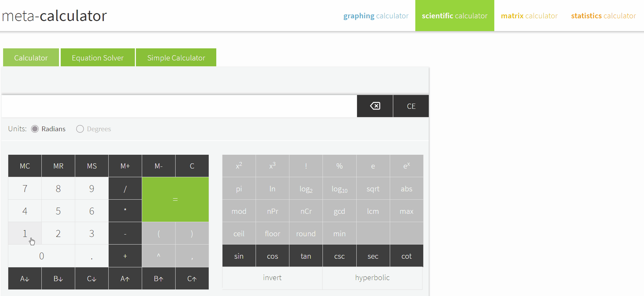
Task: Click the meta-calculator logo
Action: [55, 16]
